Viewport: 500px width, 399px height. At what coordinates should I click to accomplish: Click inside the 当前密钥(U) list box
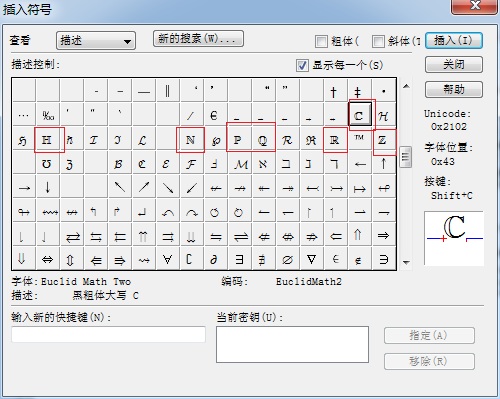[292, 344]
